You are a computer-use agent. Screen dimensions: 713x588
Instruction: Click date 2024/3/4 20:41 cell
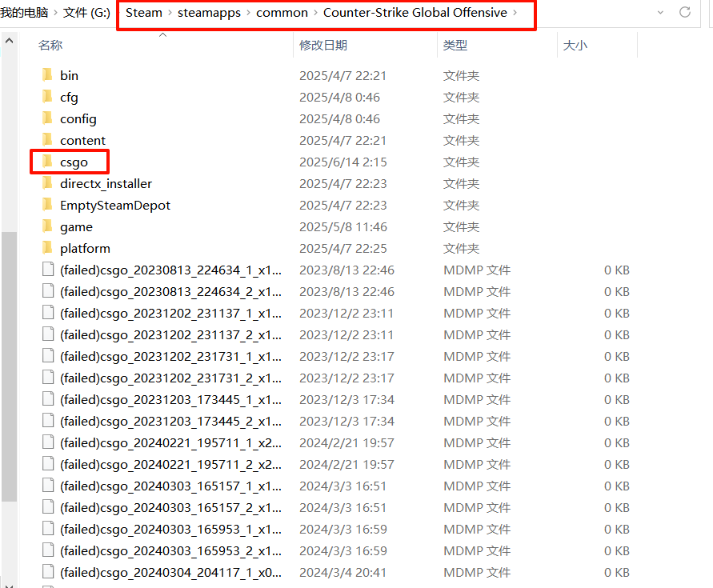tap(342, 572)
